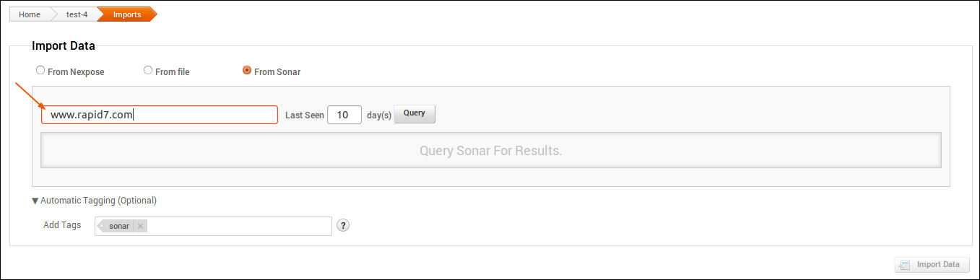The width and height of the screenshot is (980, 280).
Task: Go to the Home breadcrumb
Action: 30,14
